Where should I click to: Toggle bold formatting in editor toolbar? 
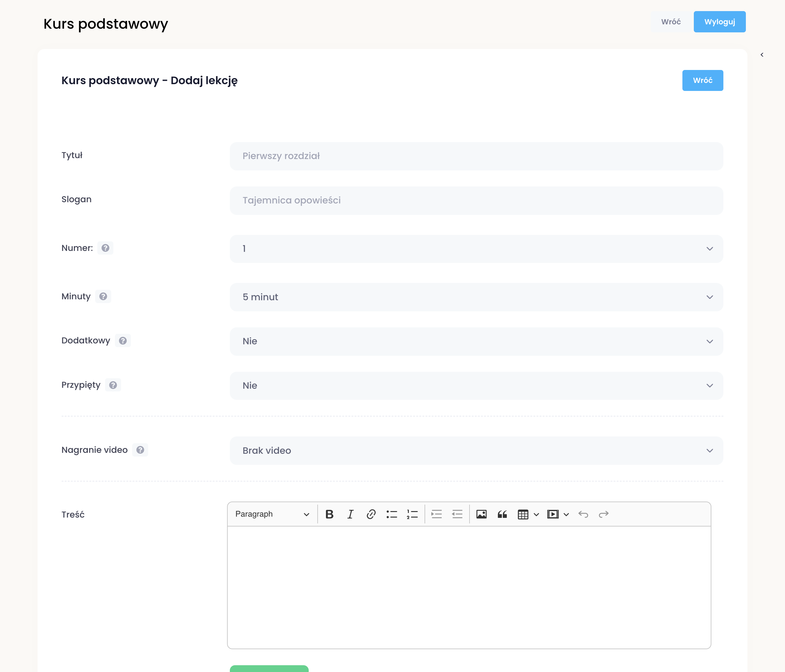[x=329, y=514]
